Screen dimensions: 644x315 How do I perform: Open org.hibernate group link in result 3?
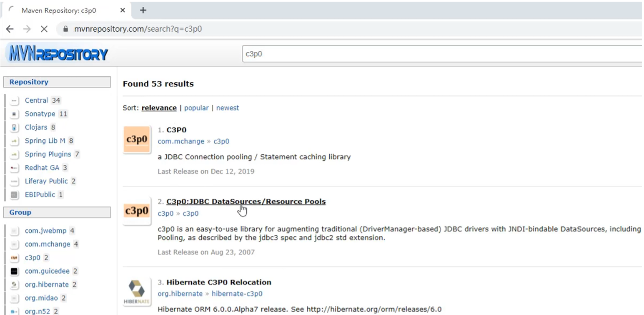pyautogui.click(x=180, y=294)
